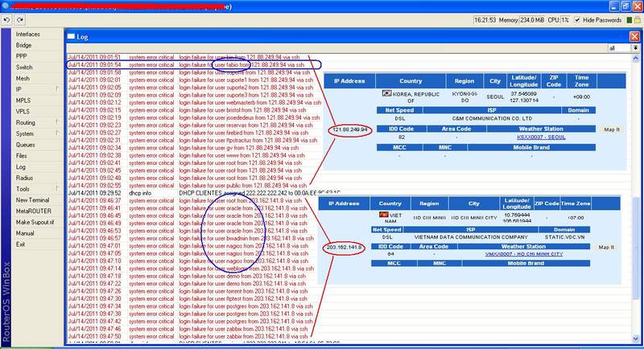Click Map It next to 121.88.249.94
Screen dimensions: 644x349
click(x=612, y=129)
